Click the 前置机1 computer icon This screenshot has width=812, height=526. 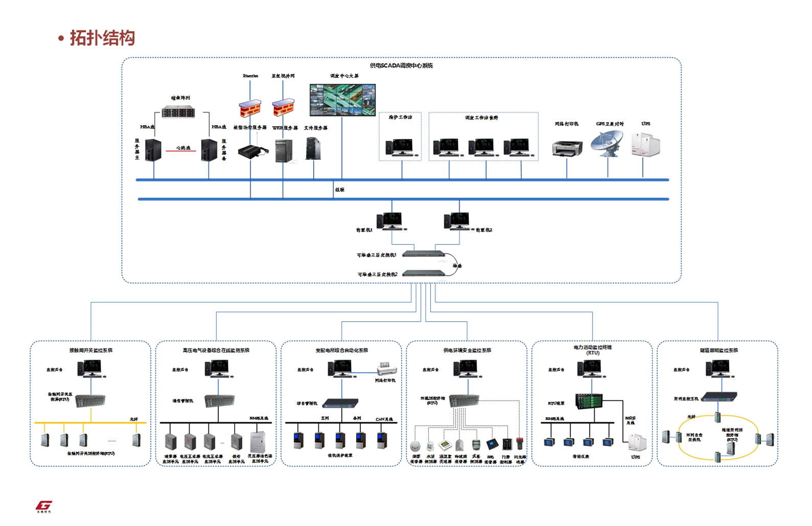[389, 221]
